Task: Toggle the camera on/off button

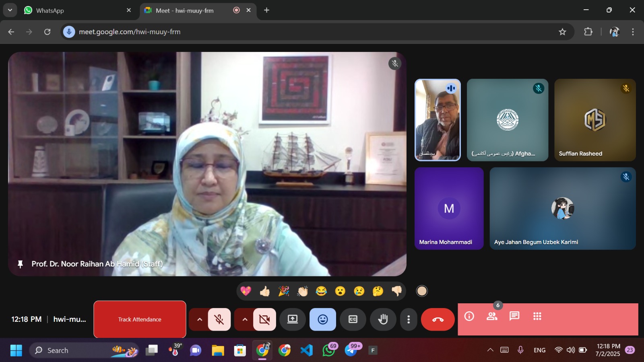Action: [264, 319]
